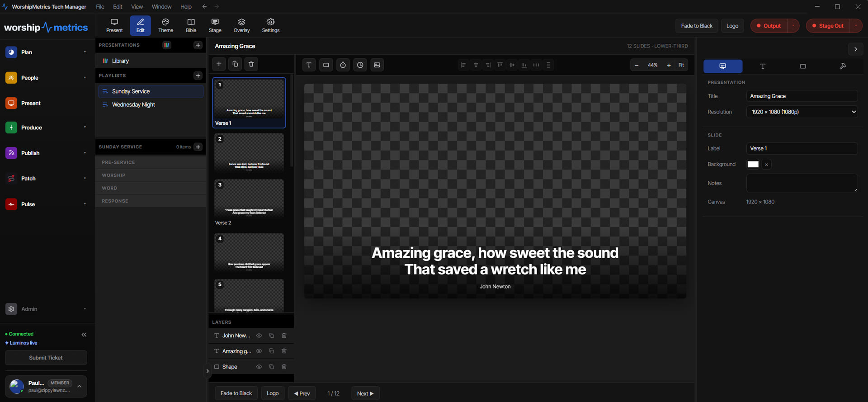This screenshot has width=868, height=402.
Task: Collapse the right properties panel
Action: tap(855, 49)
